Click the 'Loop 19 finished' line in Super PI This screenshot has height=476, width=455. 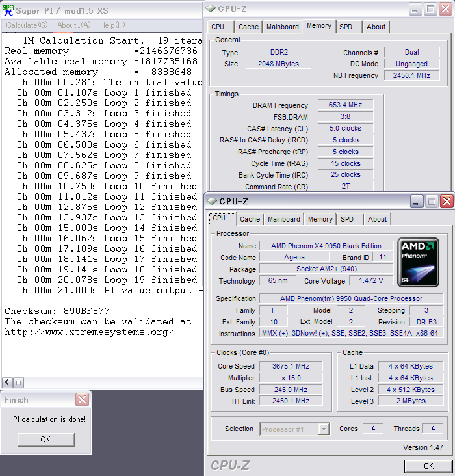(x=107, y=280)
